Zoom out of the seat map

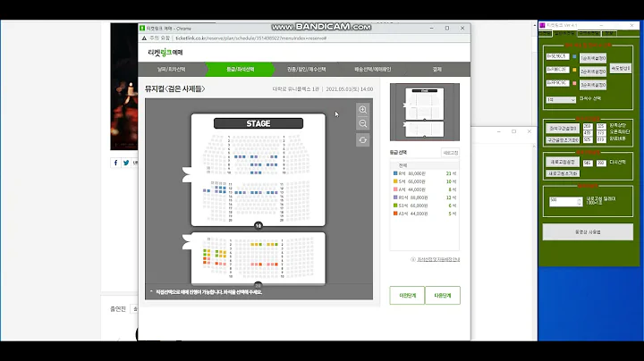(x=362, y=123)
